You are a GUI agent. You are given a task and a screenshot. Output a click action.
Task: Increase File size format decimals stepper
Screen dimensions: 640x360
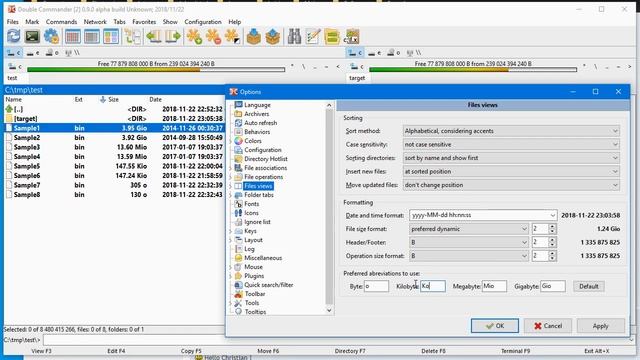[x=552, y=227]
